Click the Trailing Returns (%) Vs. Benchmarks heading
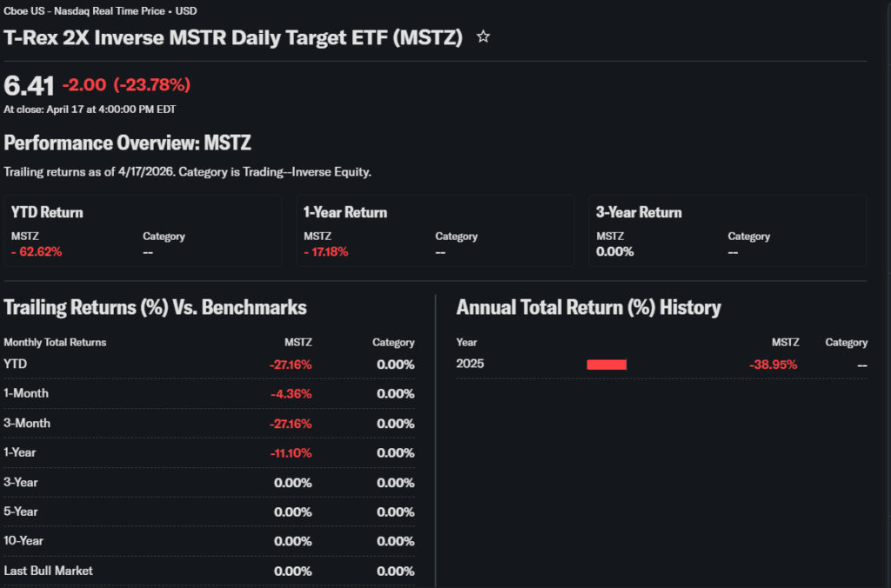This screenshot has height=588, width=891. click(155, 307)
